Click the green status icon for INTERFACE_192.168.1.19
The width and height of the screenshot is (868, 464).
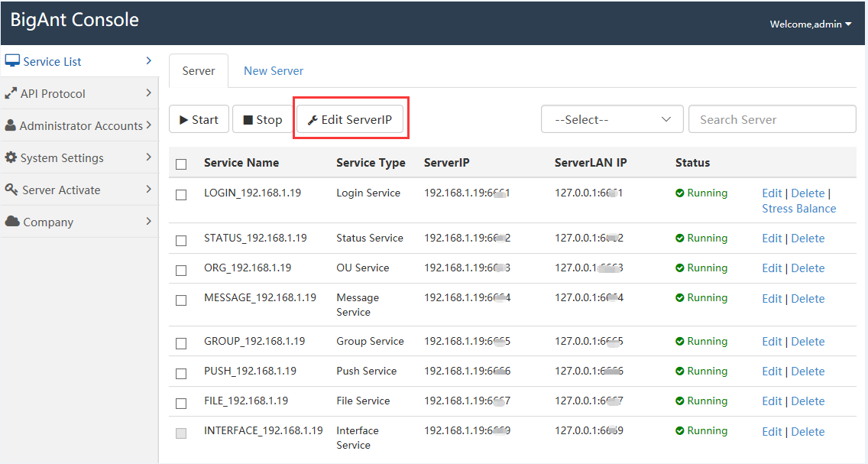[680, 431]
